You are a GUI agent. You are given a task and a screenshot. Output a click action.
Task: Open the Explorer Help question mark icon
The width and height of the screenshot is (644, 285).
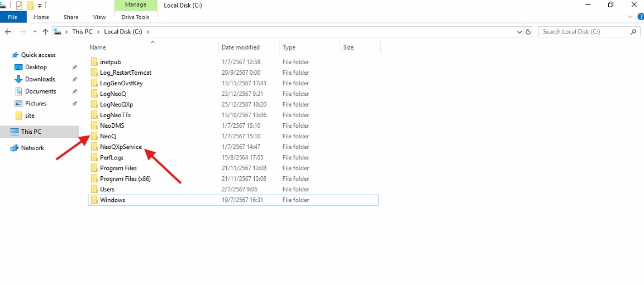[641, 17]
